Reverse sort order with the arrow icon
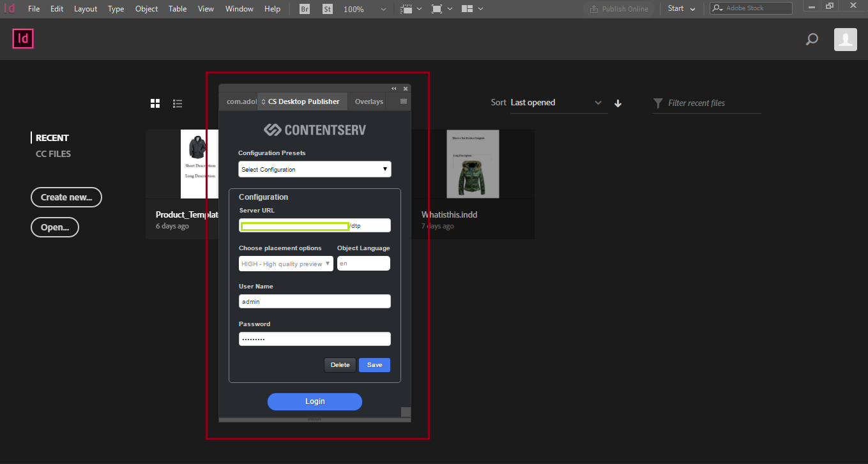The image size is (868, 464). tap(618, 103)
